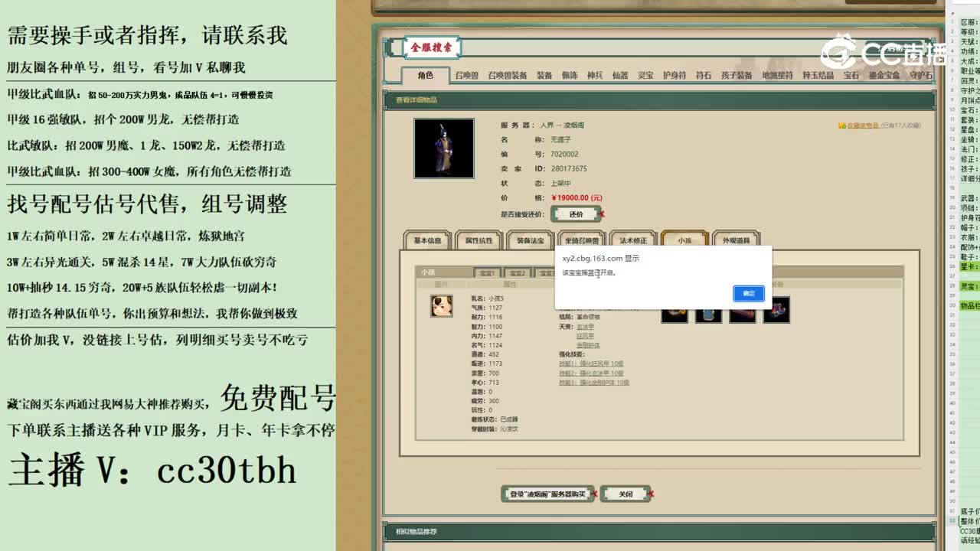Click the child baby face avatar icon
This screenshot has height=551, width=980.
point(441,306)
